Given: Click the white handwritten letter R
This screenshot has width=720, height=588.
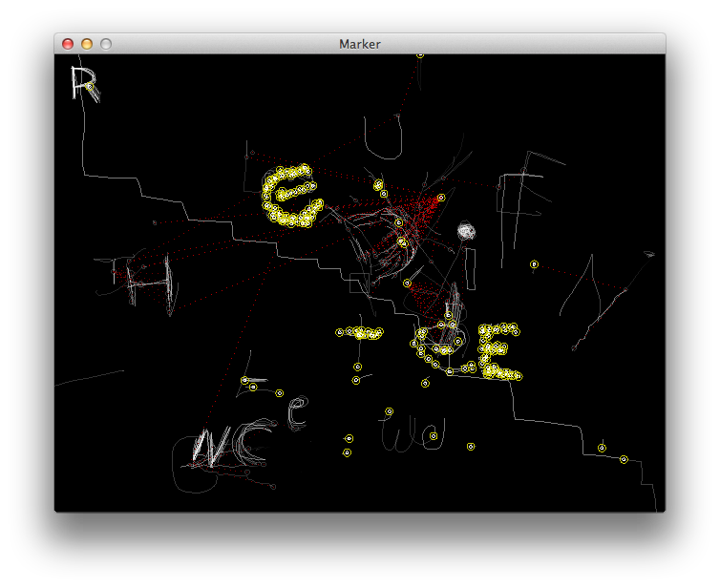Looking at the screenshot, I should pyautogui.click(x=82, y=83).
